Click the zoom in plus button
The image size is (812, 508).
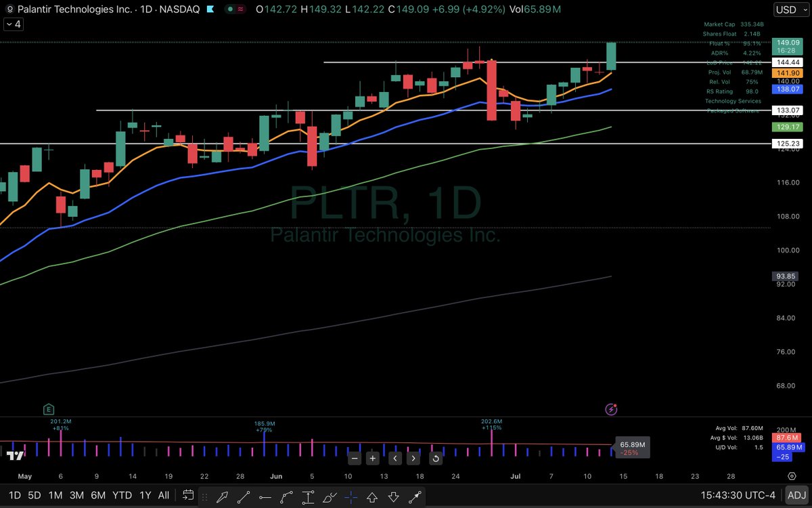372,459
